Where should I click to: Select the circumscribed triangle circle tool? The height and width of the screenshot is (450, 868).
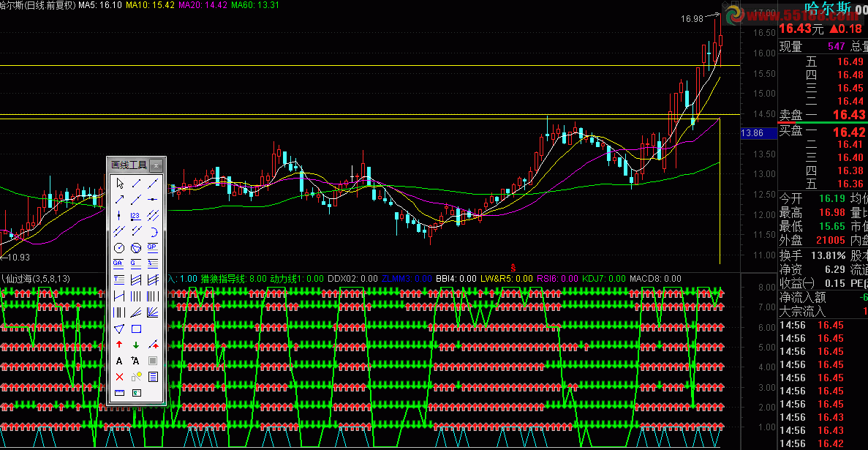pyautogui.click(x=135, y=247)
